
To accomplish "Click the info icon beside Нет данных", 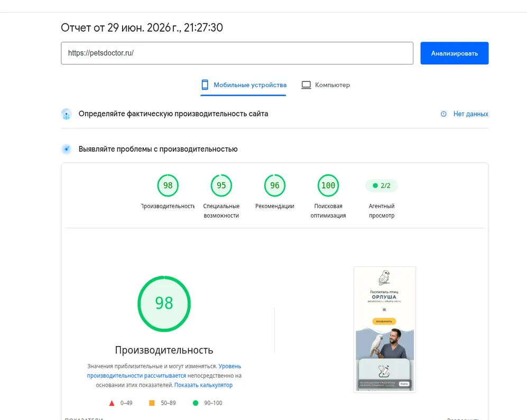I will [443, 114].
